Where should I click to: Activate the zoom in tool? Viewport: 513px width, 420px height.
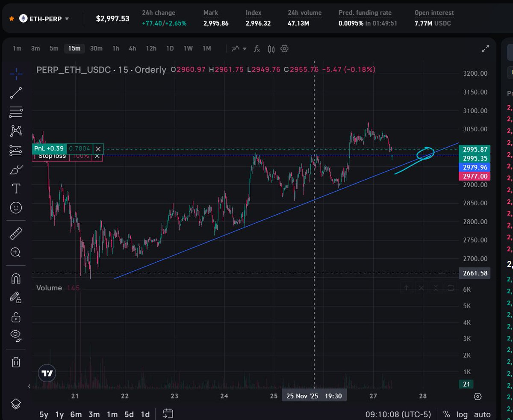16,252
